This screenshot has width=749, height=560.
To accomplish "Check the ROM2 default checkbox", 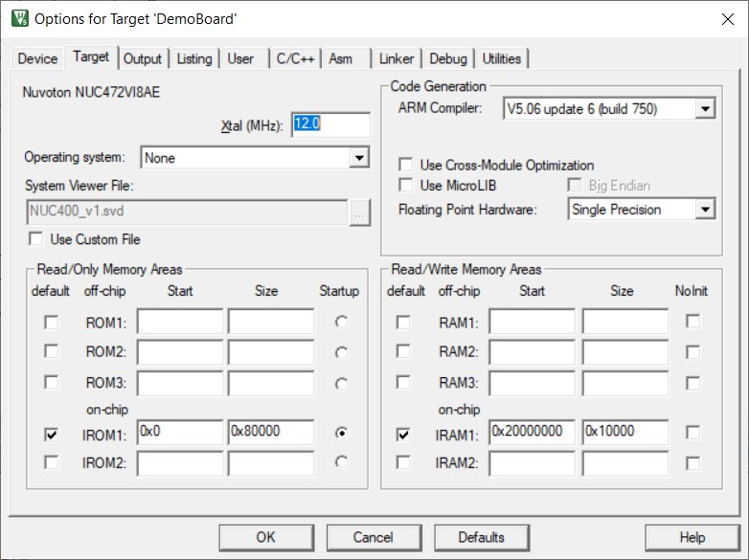I will (x=51, y=352).
